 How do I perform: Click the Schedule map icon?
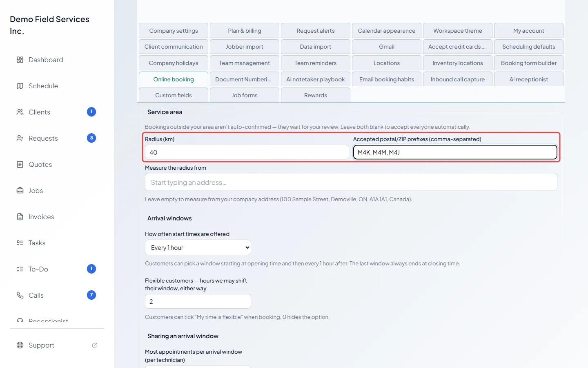tap(20, 86)
